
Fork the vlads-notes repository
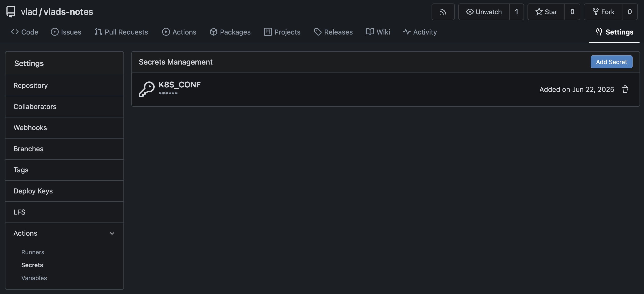tap(603, 12)
